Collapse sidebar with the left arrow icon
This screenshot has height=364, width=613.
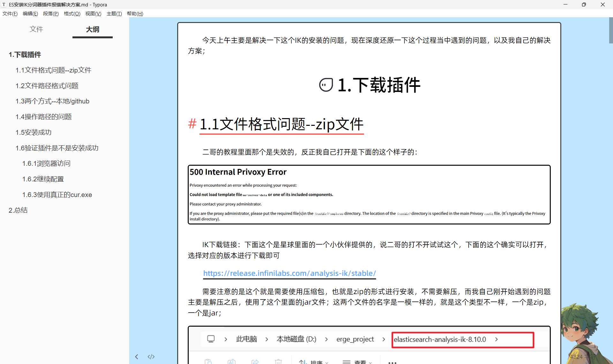click(137, 357)
